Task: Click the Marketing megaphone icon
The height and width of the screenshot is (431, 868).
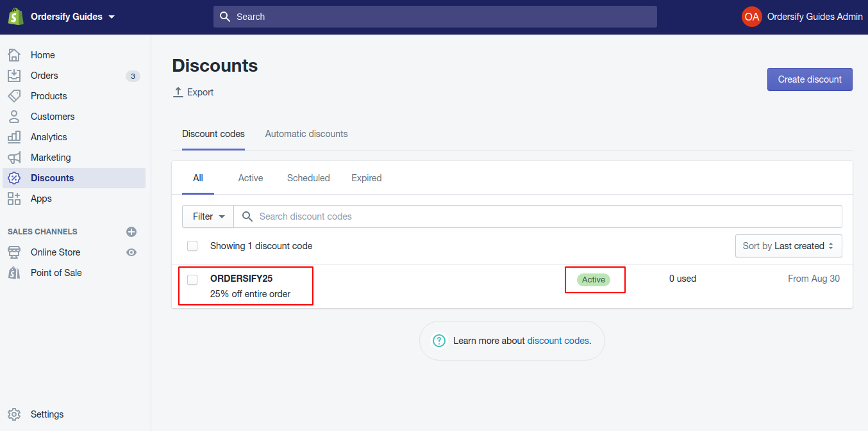Action: pyautogui.click(x=14, y=158)
